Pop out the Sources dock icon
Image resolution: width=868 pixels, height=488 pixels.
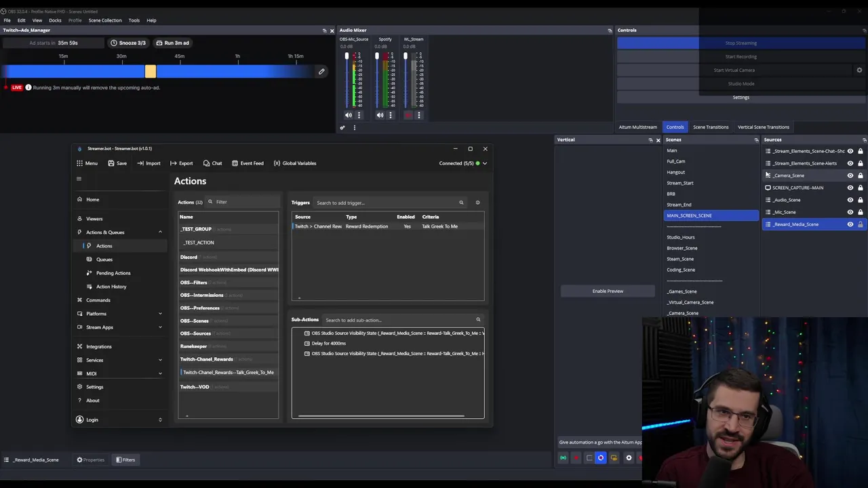click(864, 140)
